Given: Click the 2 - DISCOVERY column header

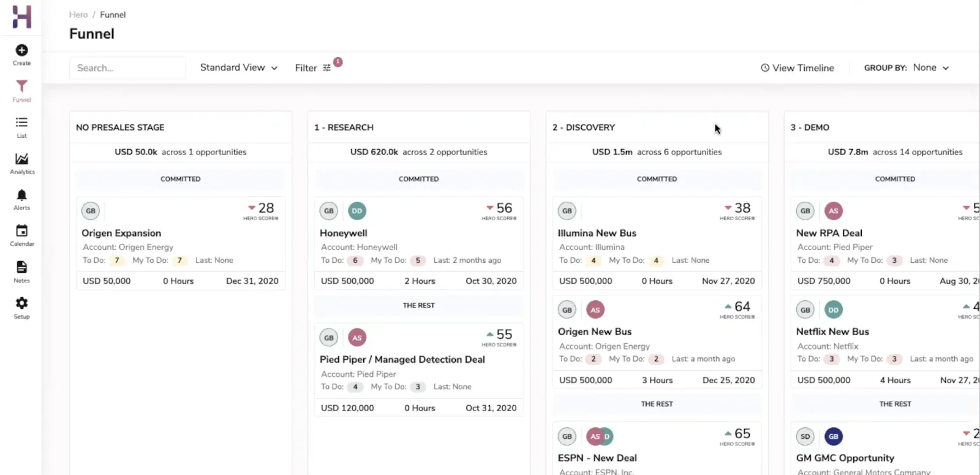Looking at the screenshot, I should [584, 127].
